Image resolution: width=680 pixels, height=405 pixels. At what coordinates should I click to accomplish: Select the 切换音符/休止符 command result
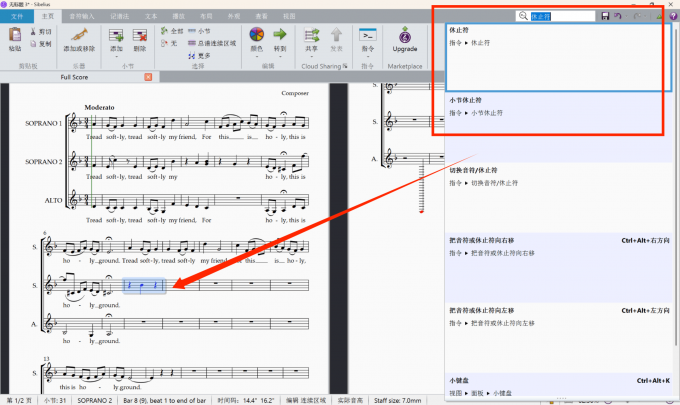(559, 198)
